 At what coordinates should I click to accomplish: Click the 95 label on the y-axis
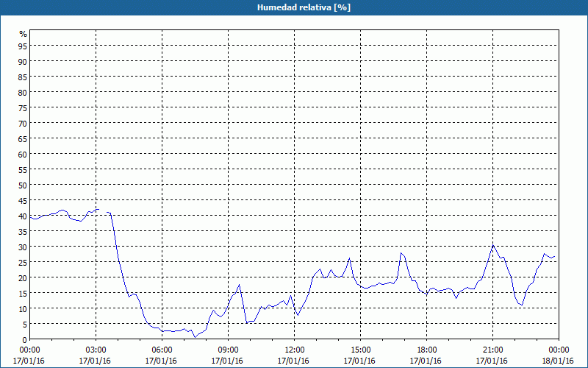pos(23,46)
